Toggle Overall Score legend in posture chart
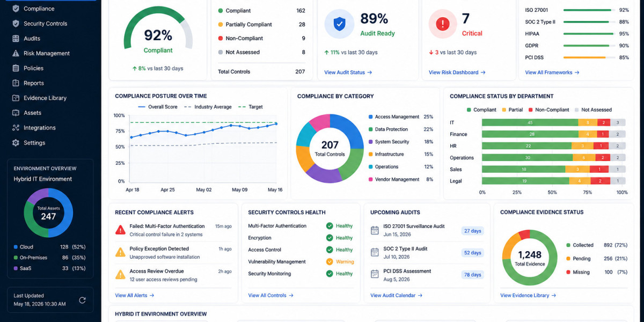Screen dimensions: 644x322 pos(158,107)
